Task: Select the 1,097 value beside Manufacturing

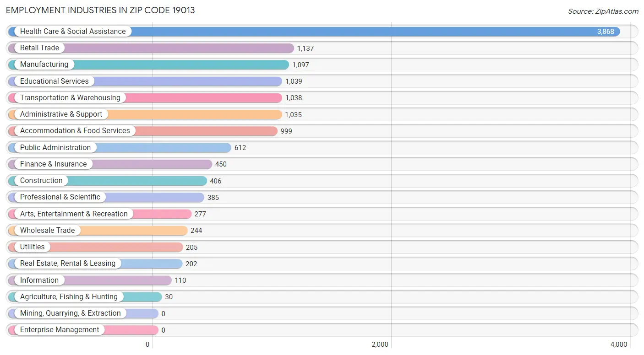Action: click(300, 65)
